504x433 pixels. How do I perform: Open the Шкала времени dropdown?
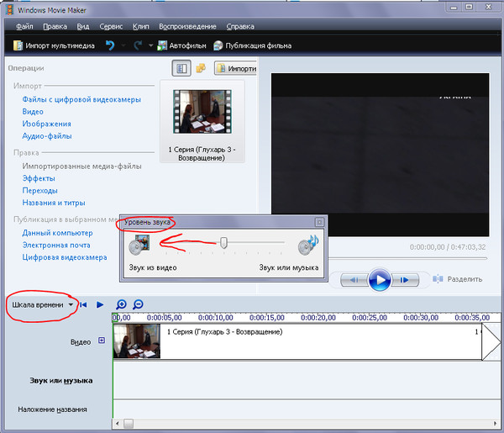[x=43, y=305]
